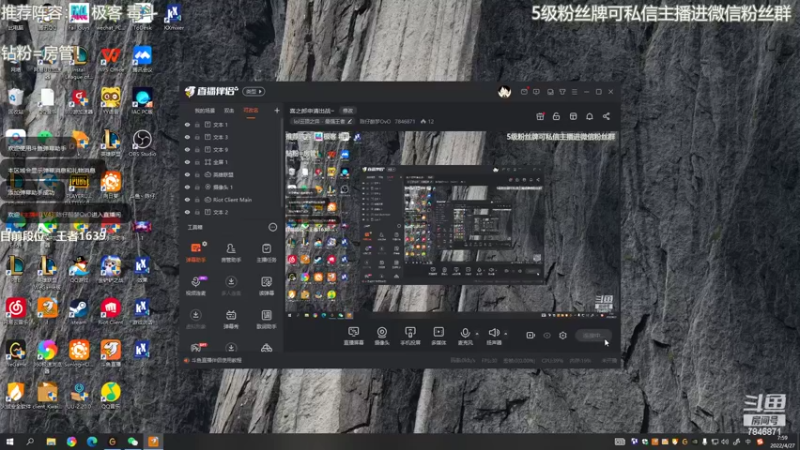Screen dimensions: 800x450
Task: Open WeChat from taskbar
Action: (133, 442)
